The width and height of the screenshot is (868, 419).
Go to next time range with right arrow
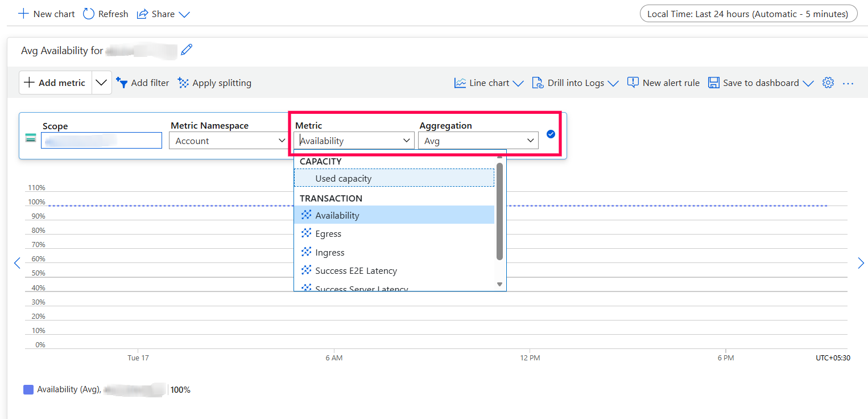860,262
